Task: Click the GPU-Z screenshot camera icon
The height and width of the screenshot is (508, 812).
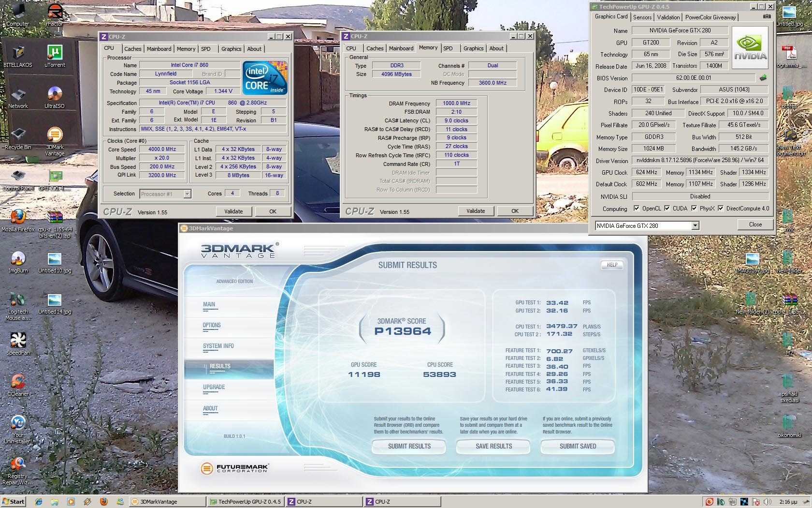Action: coord(767,16)
